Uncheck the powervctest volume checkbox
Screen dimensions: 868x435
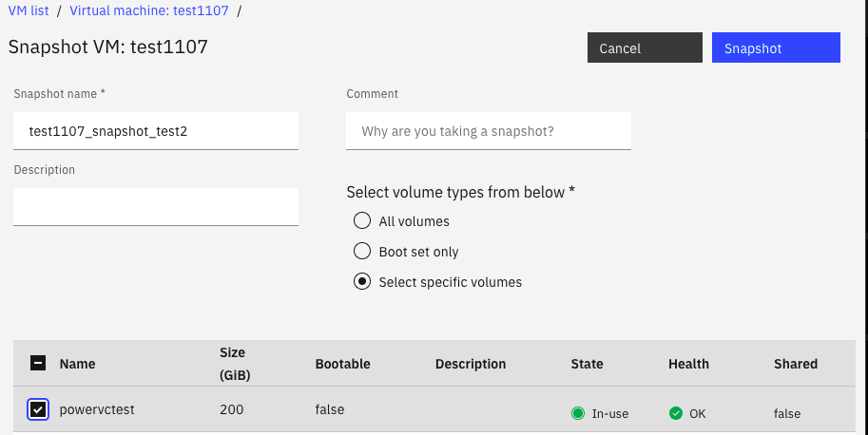tap(38, 410)
